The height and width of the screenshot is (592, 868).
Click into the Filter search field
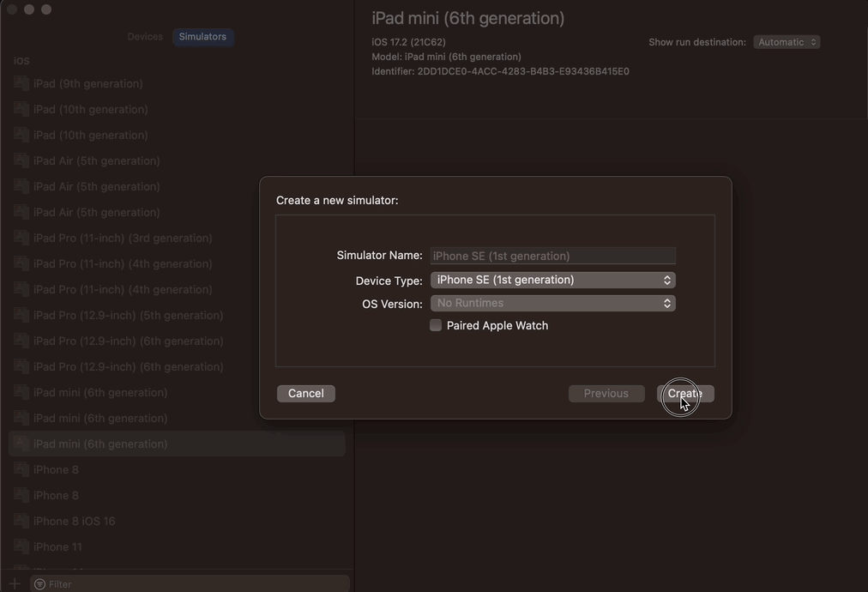pyautogui.click(x=190, y=584)
